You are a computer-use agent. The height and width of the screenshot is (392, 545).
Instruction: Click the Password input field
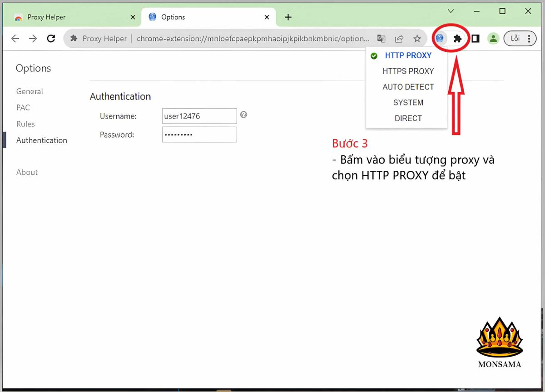tap(199, 134)
